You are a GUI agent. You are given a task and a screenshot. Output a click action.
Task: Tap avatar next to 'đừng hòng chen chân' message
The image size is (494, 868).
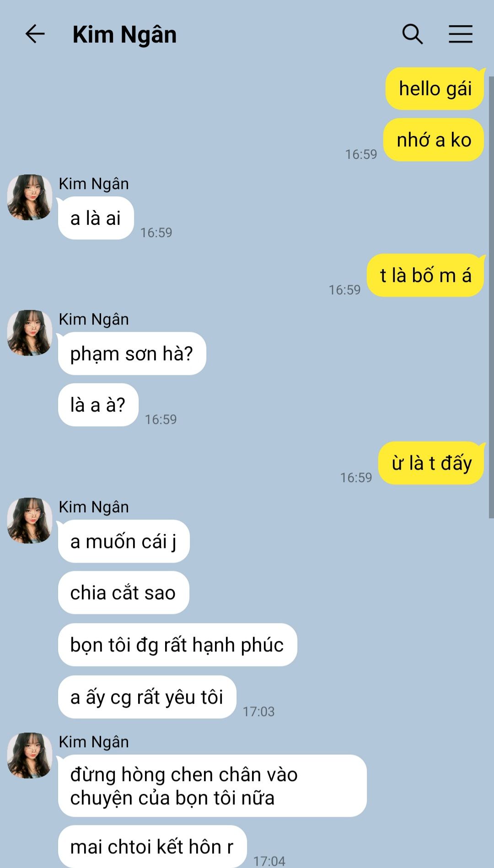click(30, 755)
